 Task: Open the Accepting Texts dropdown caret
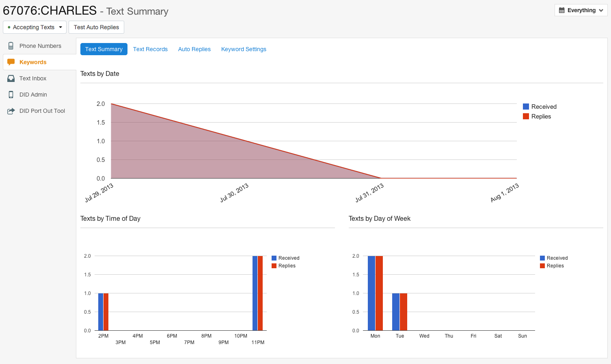tap(60, 27)
